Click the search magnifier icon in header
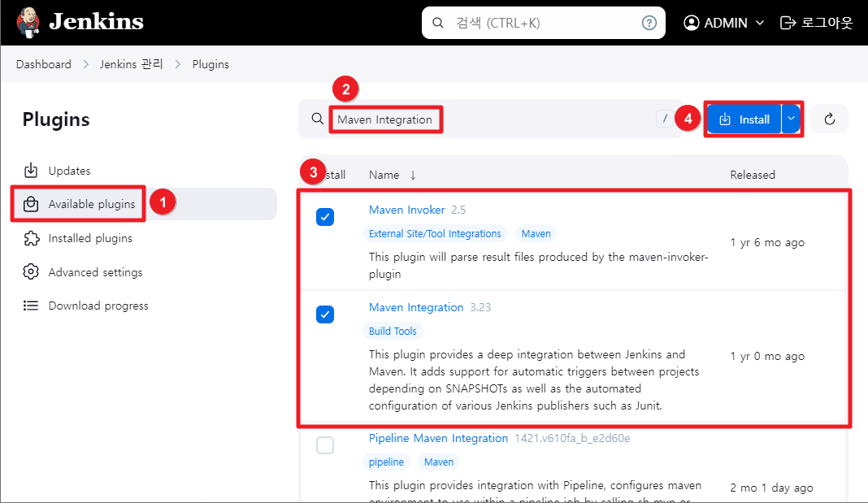This screenshot has width=868, height=503. click(x=438, y=23)
